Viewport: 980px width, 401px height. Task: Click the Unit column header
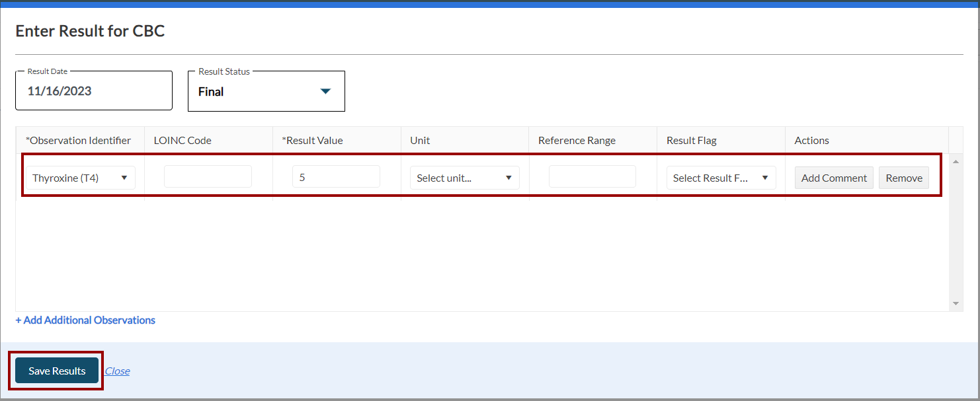(420, 140)
